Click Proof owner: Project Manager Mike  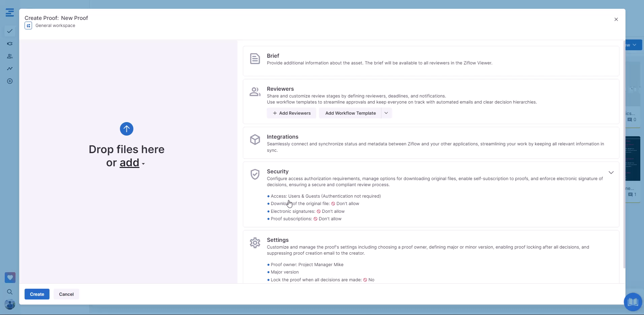pyautogui.click(x=307, y=264)
